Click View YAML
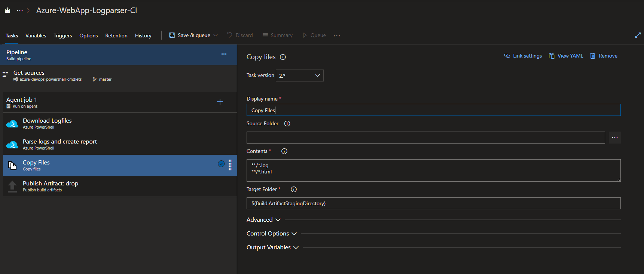Screen dimensions: 644x274 pos(566,56)
